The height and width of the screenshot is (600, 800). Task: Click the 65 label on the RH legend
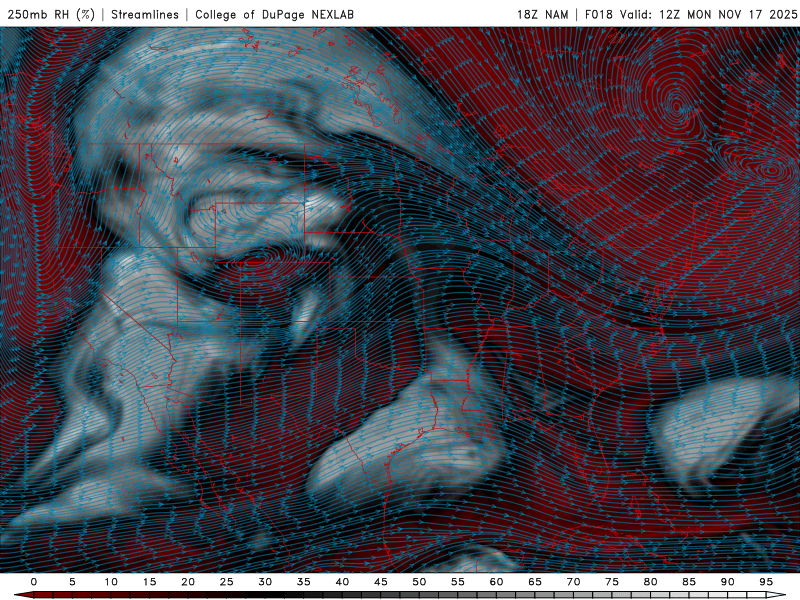[x=535, y=582]
